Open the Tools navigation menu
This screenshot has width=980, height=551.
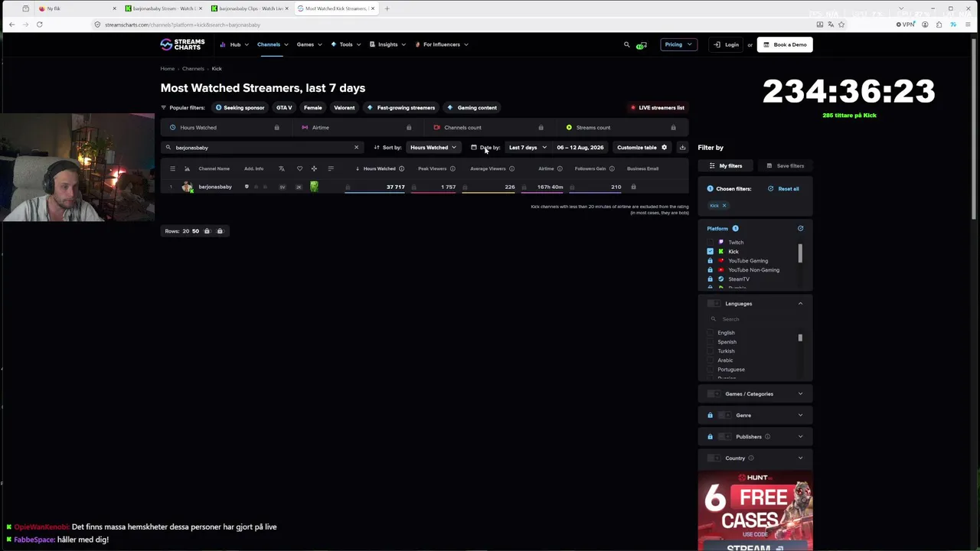(x=345, y=44)
